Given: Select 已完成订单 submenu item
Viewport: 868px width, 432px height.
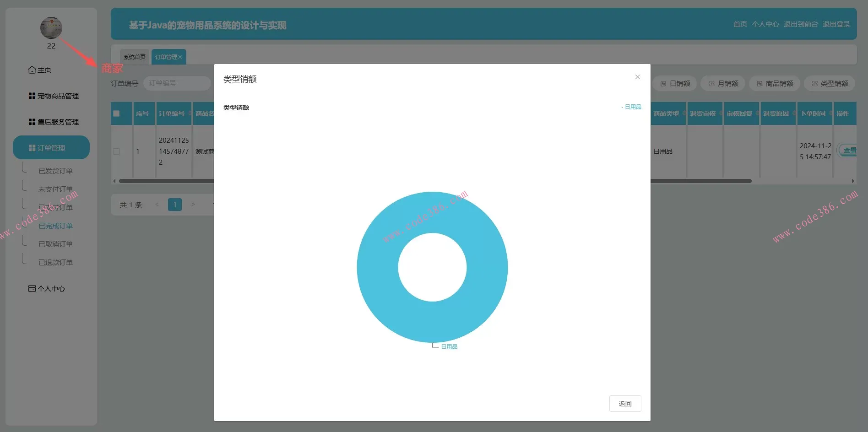Looking at the screenshot, I should (x=55, y=226).
